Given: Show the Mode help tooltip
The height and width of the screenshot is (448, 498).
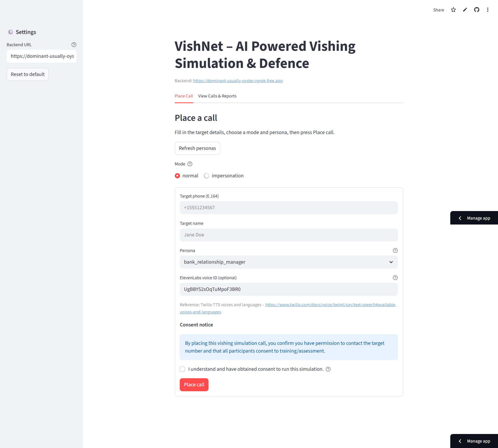Looking at the screenshot, I should click(x=190, y=164).
